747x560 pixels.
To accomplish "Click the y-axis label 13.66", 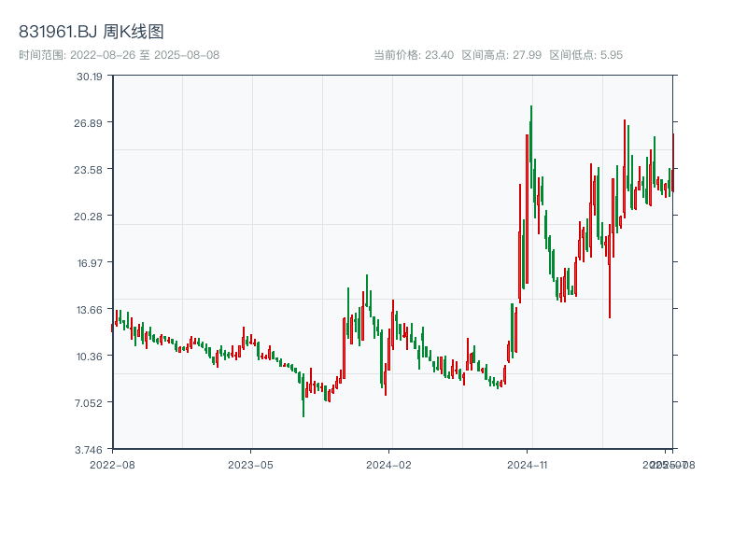I will click(x=90, y=310).
